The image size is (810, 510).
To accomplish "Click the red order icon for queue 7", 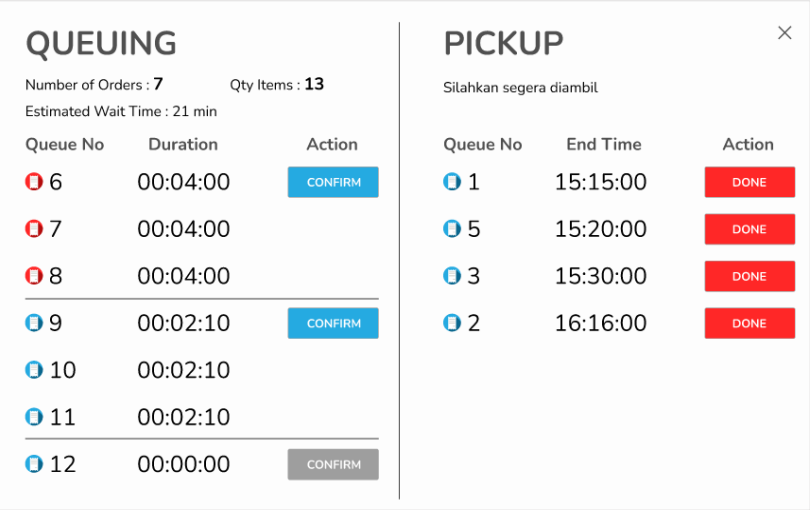I will 34,229.
